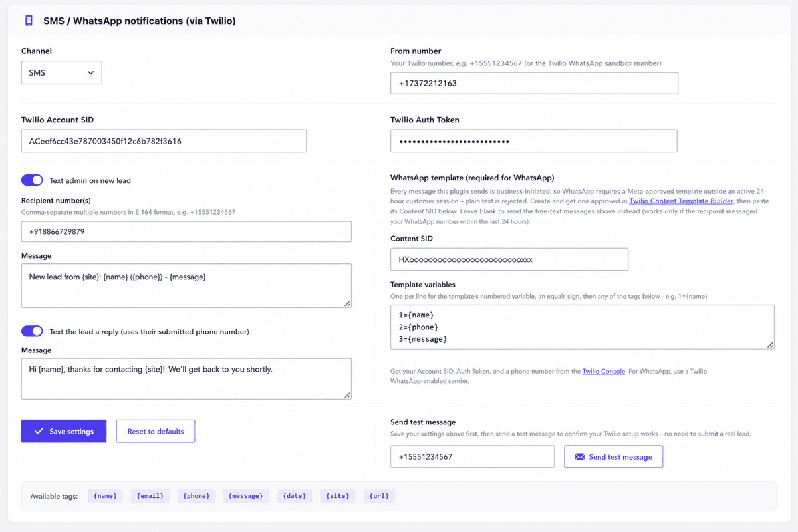Click the reply Message textarea starting Hi {name}
The width and height of the screenshot is (798, 532).
point(186,379)
